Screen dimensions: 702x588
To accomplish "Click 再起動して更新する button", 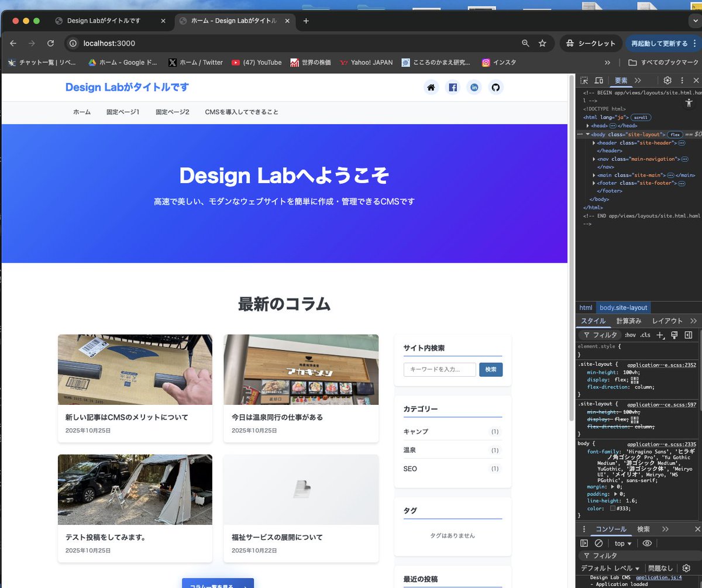I will 663,43.
